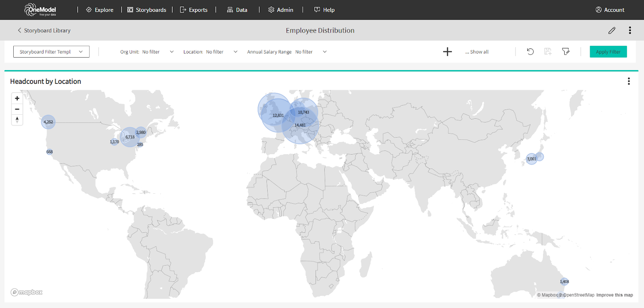Open the storyboard three-dot options menu
The height and width of the screenshot is (308, 644).
[x=630, y=31]
